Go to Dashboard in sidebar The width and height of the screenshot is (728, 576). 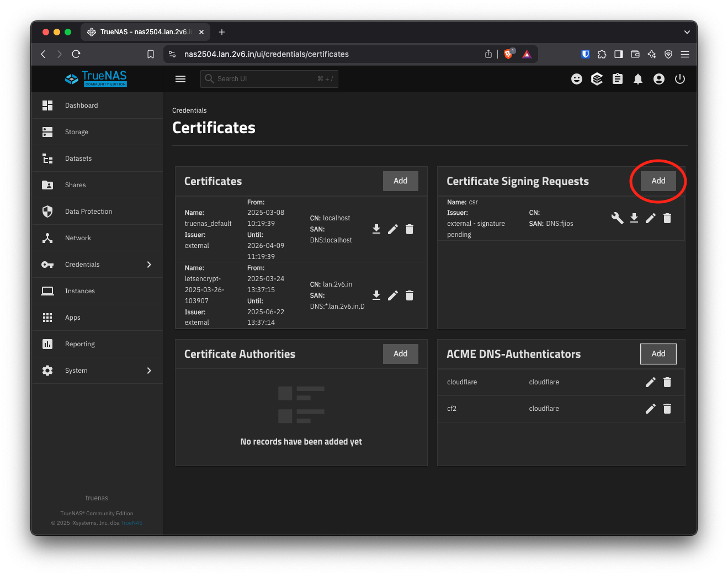click(x=97, y=105)
